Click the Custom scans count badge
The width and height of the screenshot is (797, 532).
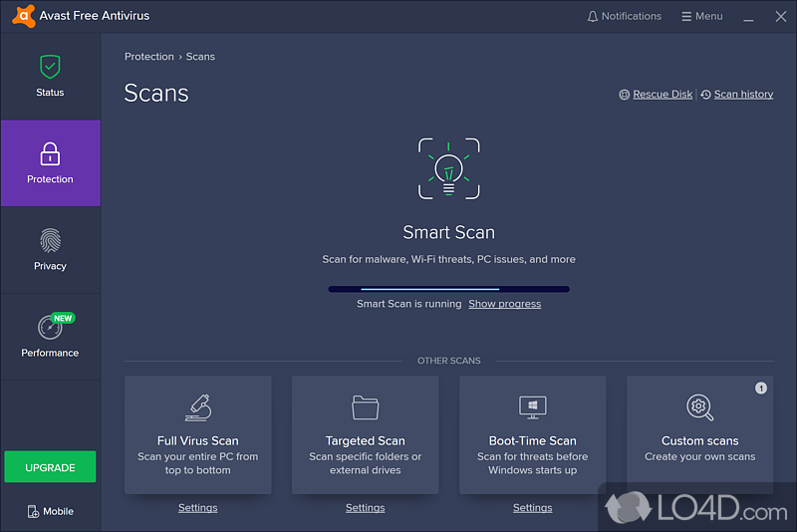[761, 389]
